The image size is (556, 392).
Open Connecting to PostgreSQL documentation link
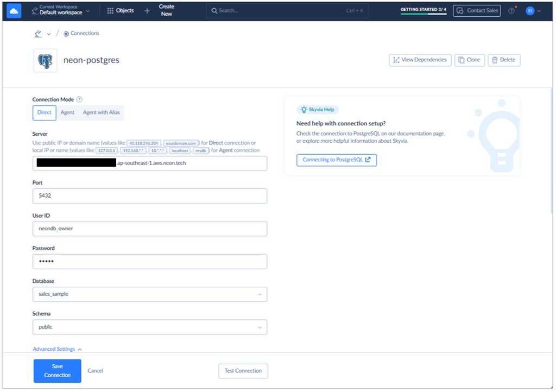[x=337, y=160]
